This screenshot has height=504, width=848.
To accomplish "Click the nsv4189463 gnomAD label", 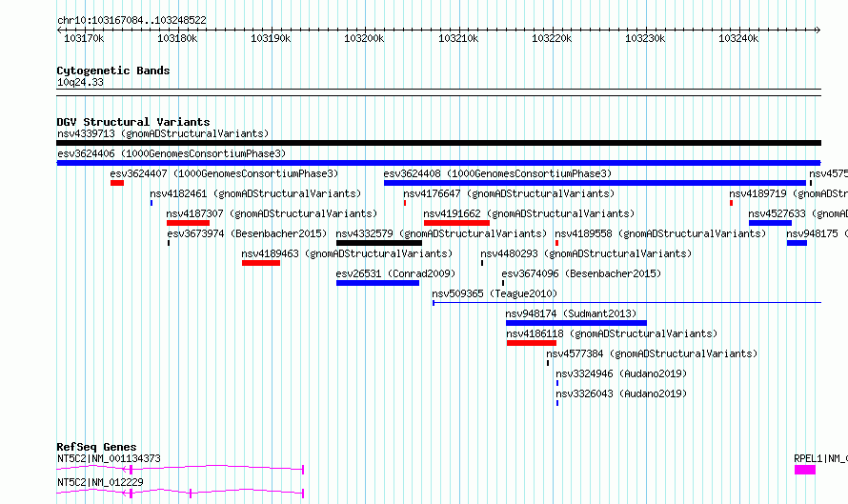I will (x=347, y=253).
